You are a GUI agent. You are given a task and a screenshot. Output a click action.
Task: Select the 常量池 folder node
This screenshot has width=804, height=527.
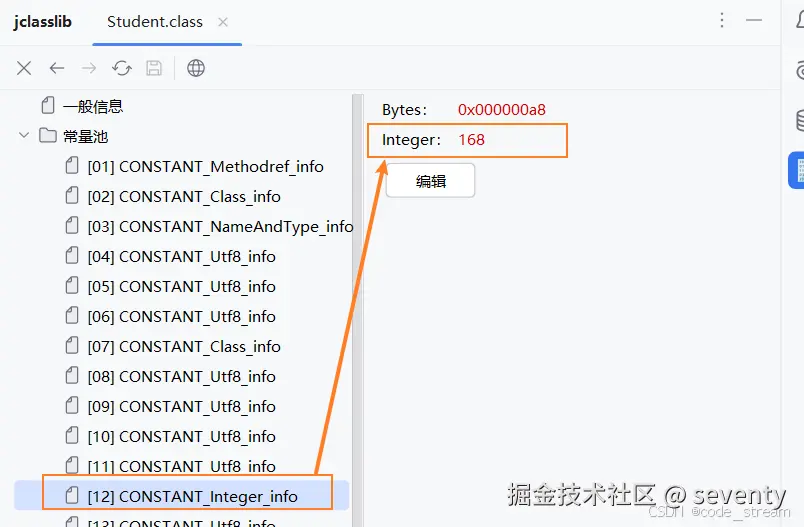tap(86, 136)
